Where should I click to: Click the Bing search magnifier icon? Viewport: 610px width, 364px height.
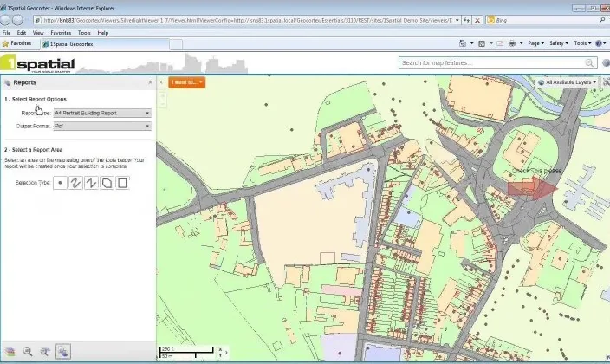pos(602,20)
